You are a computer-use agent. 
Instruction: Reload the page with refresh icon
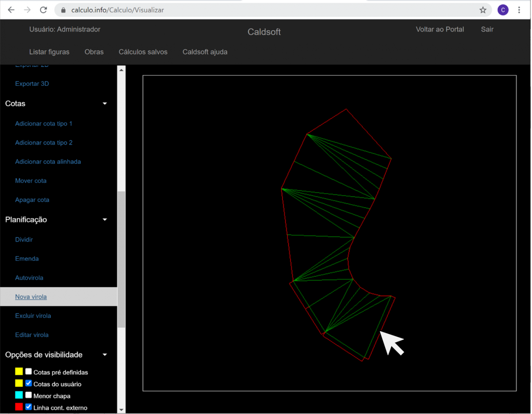coord(43,10)
